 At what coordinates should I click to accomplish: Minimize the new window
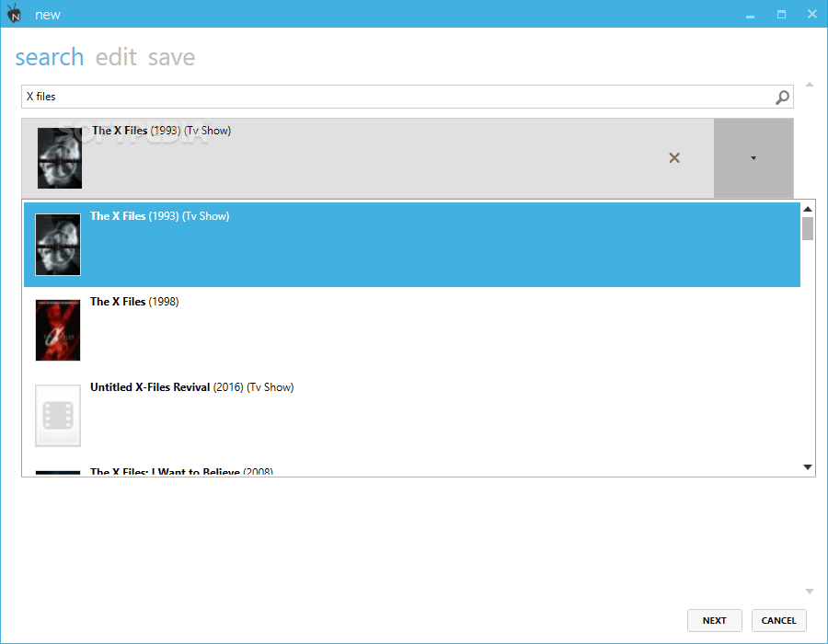(x=750, y=16)
